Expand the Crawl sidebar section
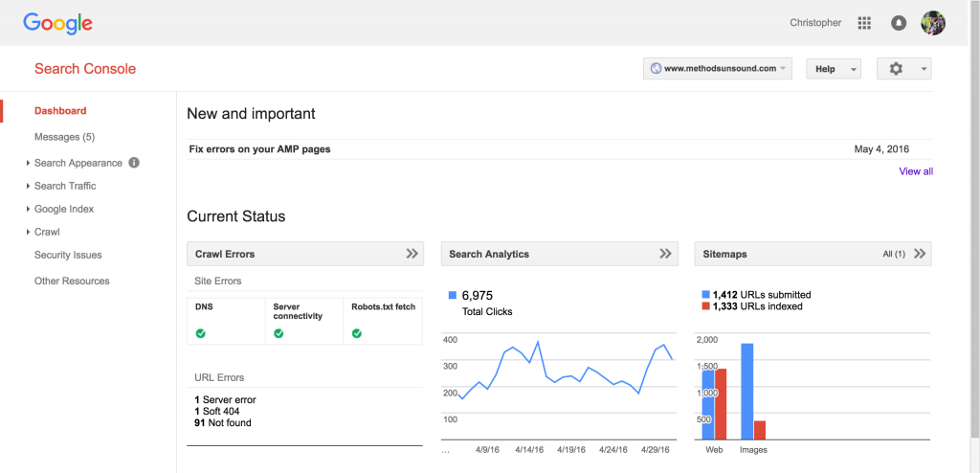 47,232
